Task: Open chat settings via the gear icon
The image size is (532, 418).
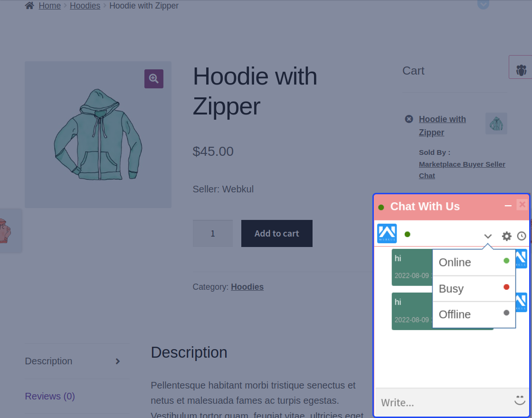Action: click(x=507, y=236)
